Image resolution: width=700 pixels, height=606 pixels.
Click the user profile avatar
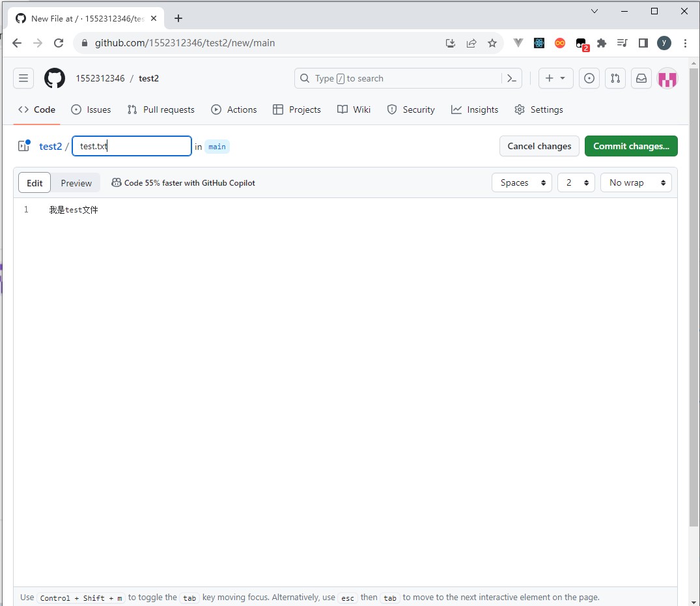click(x=667, y=78)
